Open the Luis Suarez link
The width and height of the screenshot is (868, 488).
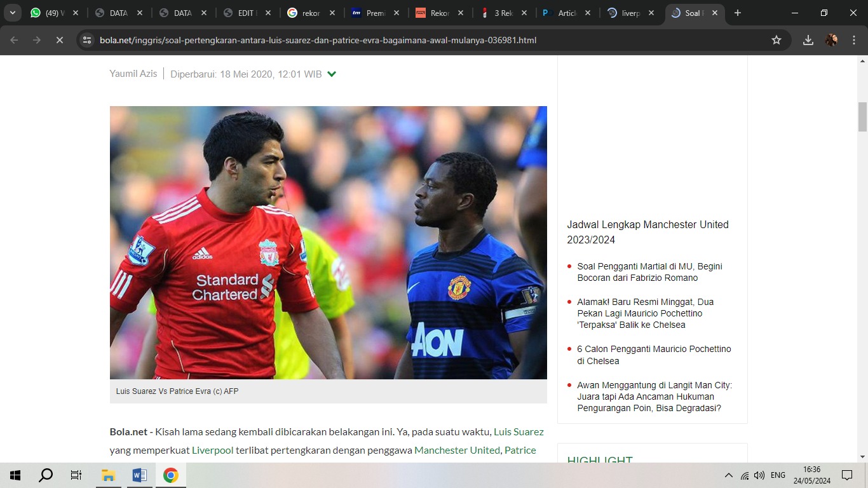coord(519,432)
